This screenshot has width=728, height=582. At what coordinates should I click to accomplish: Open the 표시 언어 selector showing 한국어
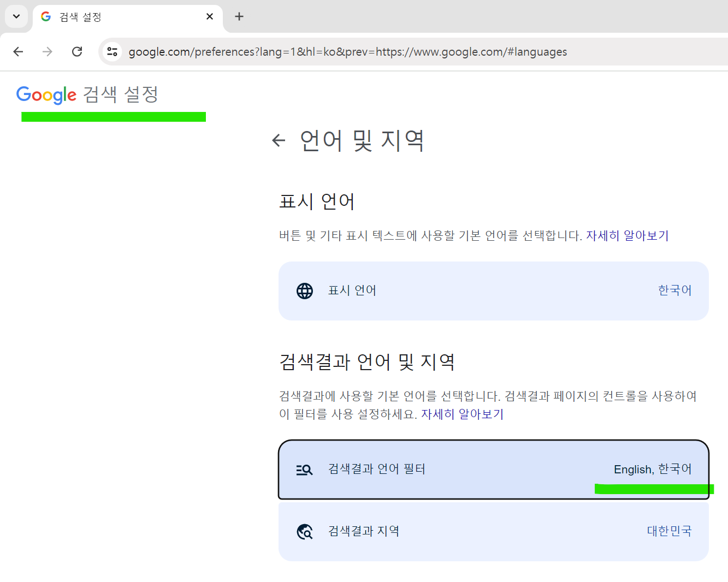pos(493,290)
